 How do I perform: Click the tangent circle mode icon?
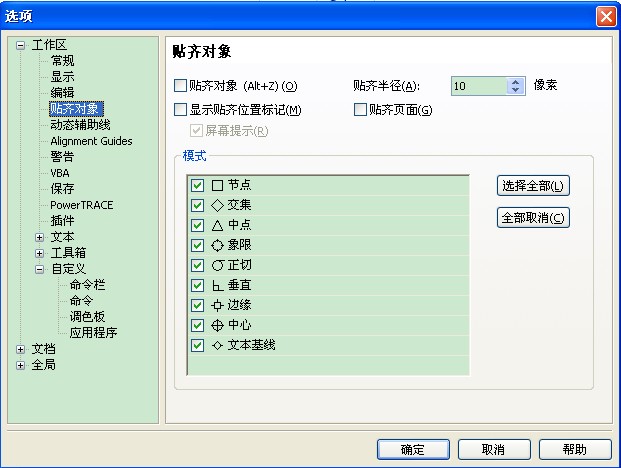pos(217,265)
